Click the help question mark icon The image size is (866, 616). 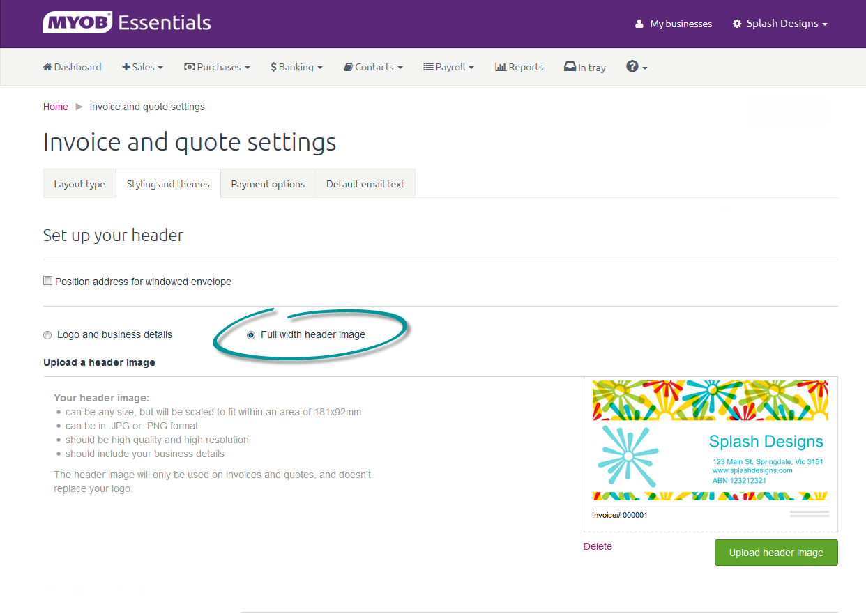pos(632,66)
